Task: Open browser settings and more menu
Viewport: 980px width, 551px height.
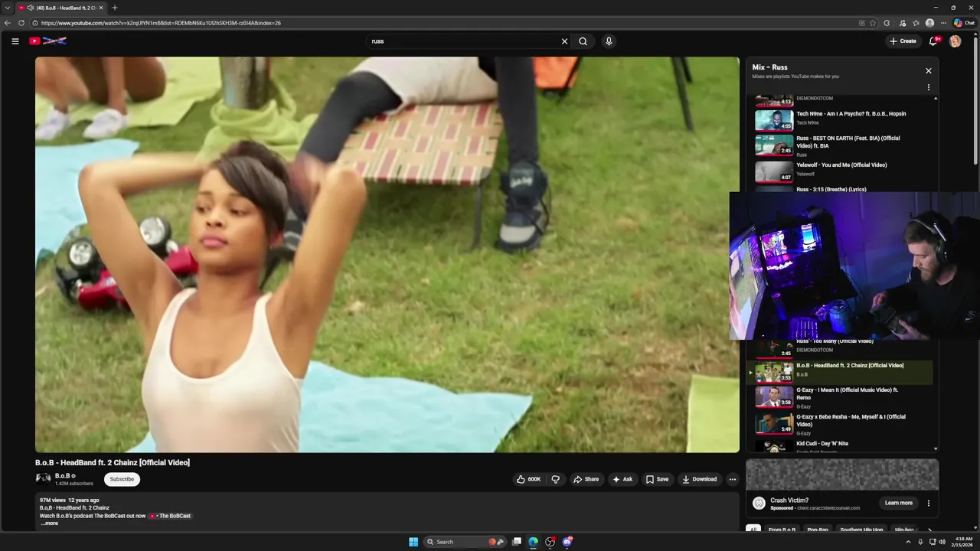Action: click(943, 23)
